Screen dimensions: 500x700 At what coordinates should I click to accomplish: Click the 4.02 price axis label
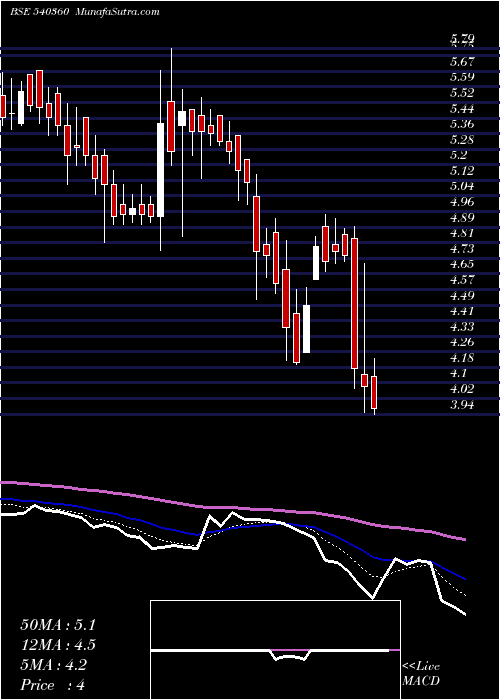[462, 389]
